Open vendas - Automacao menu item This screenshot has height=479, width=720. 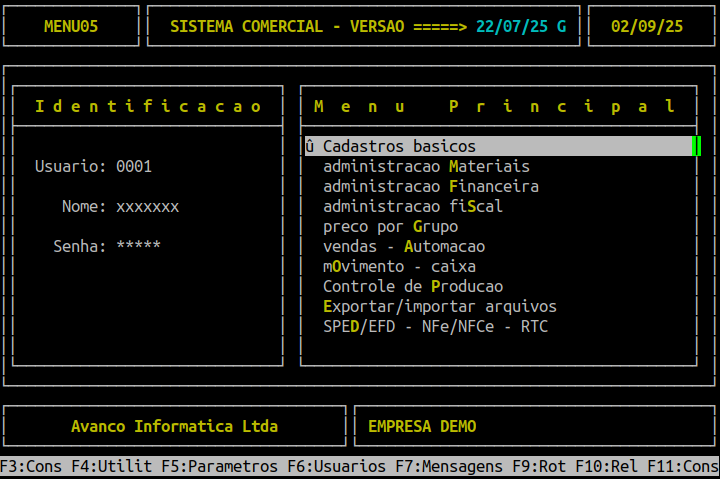pyautogui.click(x=404, y=247)
